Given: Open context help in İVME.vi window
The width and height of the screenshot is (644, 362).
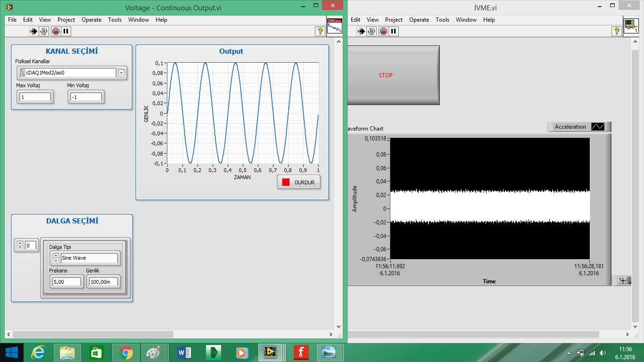Looking at the screenshot, I should click(x=616, y=31).
